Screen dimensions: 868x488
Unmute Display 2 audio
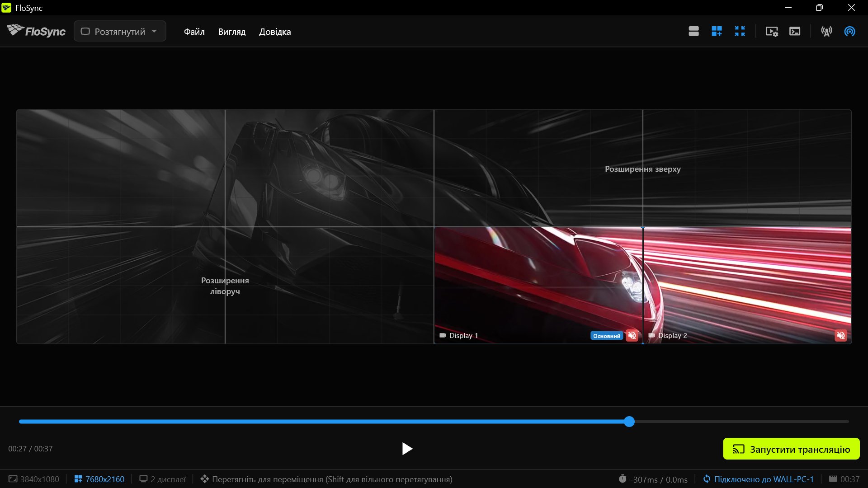coord(841,336)
